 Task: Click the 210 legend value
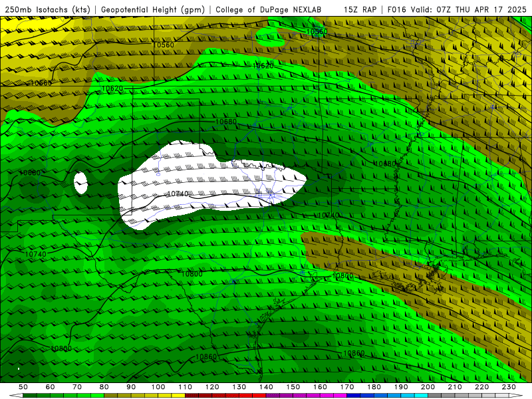click(x=456, y=387)
